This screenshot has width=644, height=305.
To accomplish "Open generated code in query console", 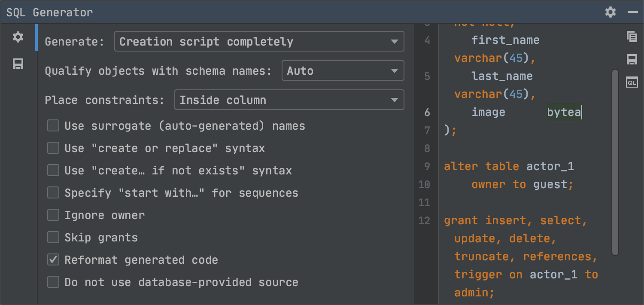I will (632, 82).
